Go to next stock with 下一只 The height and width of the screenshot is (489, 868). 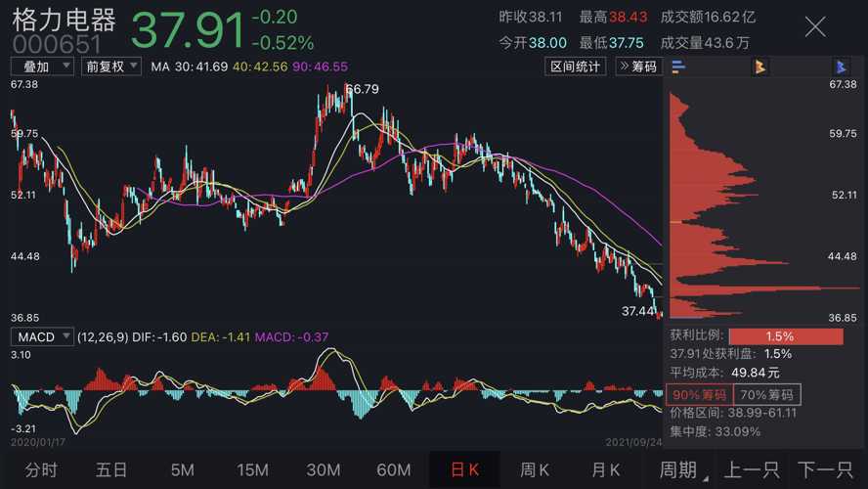(825, 470)
